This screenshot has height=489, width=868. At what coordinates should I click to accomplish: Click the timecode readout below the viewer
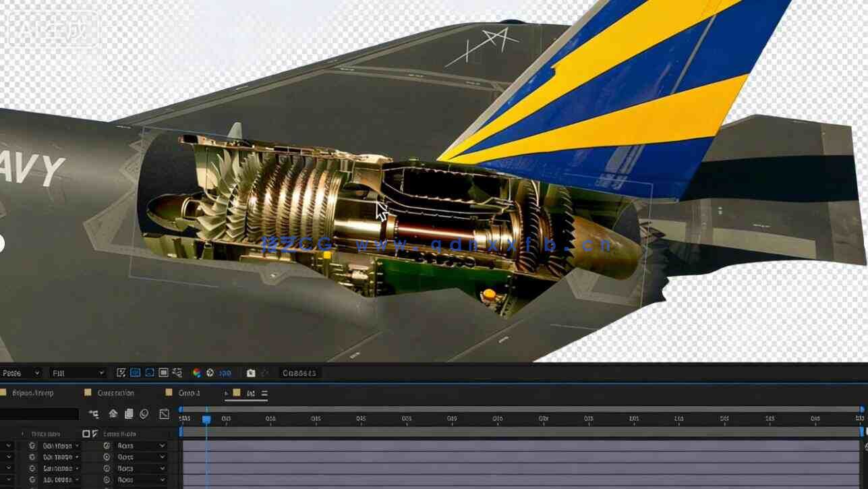coord(299,372)
